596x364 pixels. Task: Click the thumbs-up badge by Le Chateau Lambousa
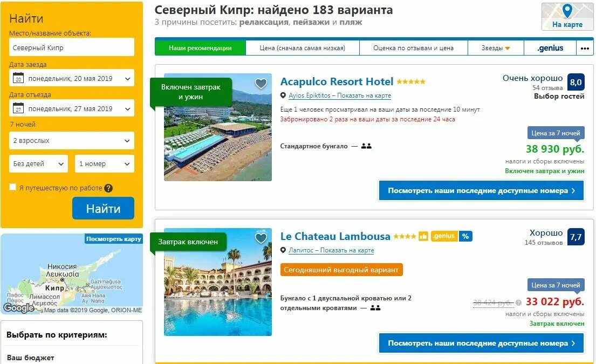423,236
